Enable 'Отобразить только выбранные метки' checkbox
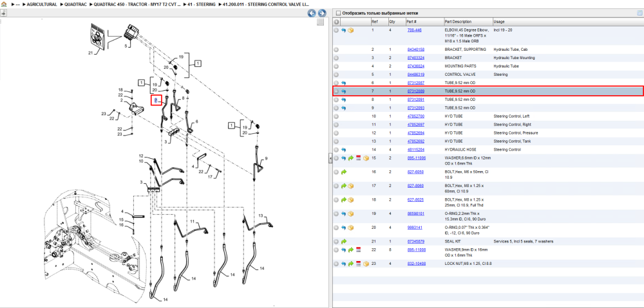 tap(339, 13)
